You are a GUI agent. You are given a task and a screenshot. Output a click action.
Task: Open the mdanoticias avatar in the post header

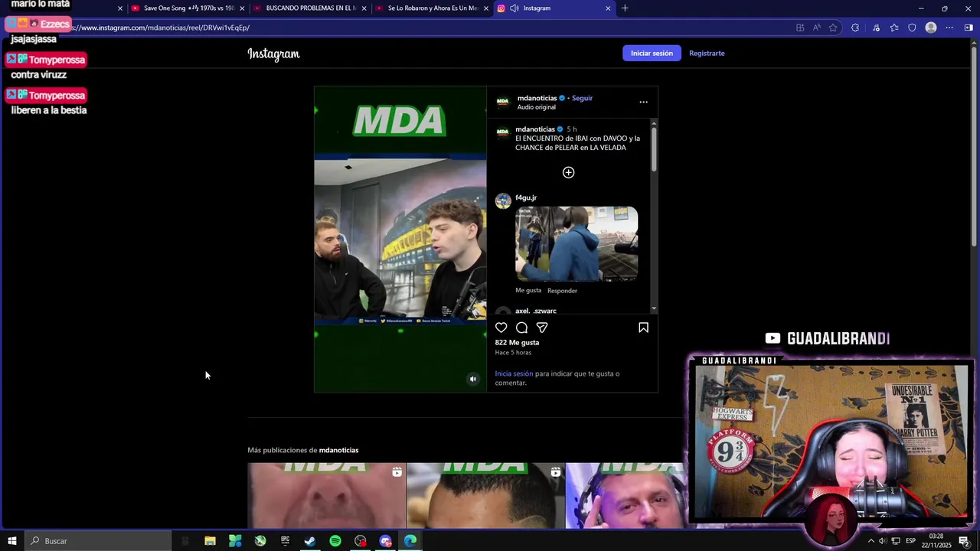coord(503,102)
